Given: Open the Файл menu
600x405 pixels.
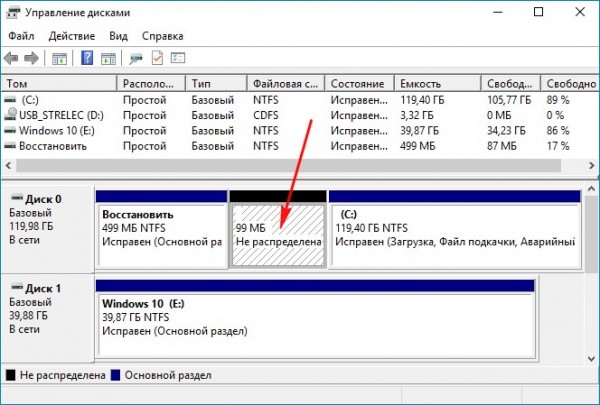Looking at the screenshot, I should (21, 36).
